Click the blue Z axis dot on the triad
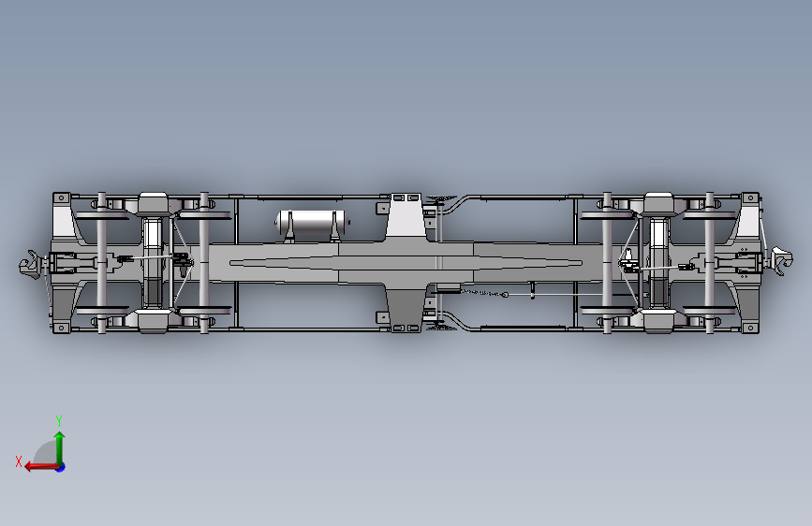 click(x=61, y=467)
